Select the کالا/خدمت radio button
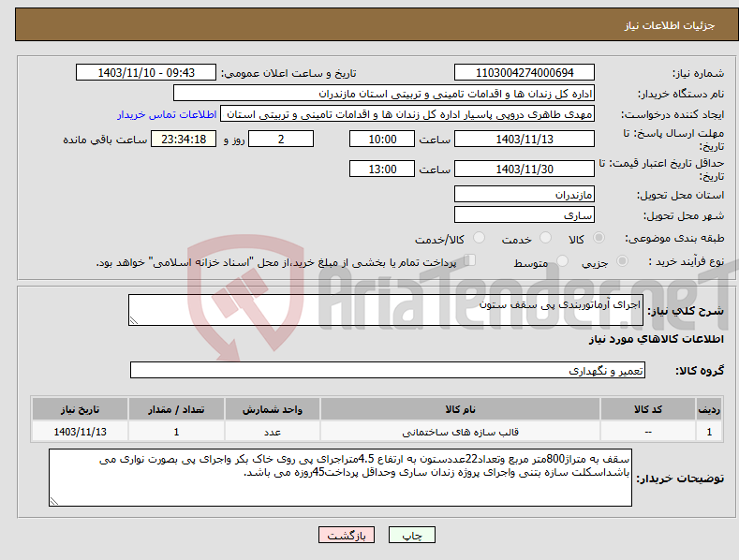Image resolution: width=739 pixels, height=560 pixels. click(x=479, y=238)
